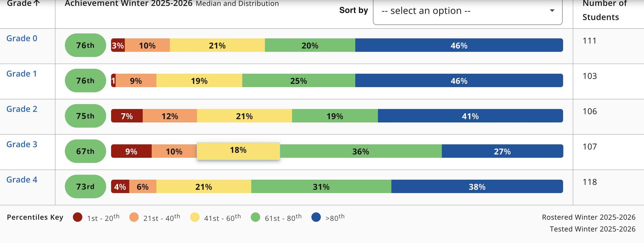
Task: Open the Grade 3 link
Action: tap(22, 144)
